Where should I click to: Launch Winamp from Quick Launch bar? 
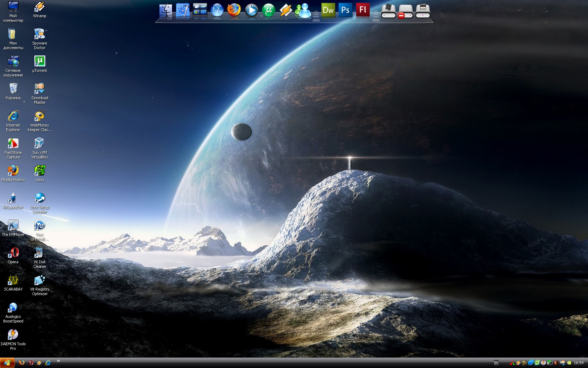(39, 363)
